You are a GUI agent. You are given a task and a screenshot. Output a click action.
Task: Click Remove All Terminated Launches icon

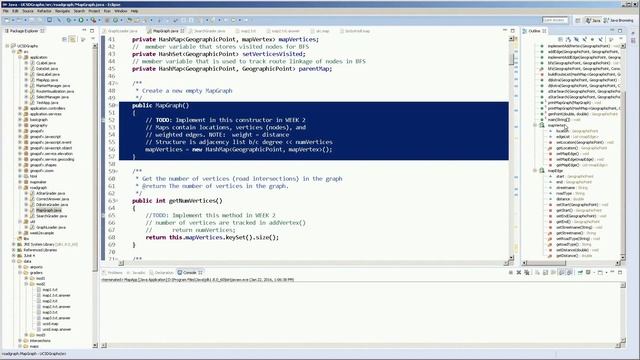(527, 272)
